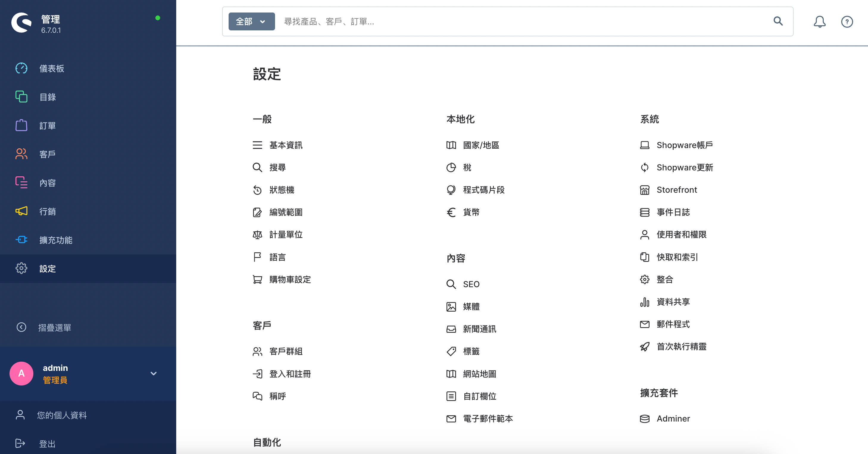The width and height of the screenshot is (868, 454).
Task: Click the 貨幣 euro sign icon
Action: click(x=451, y=212)
